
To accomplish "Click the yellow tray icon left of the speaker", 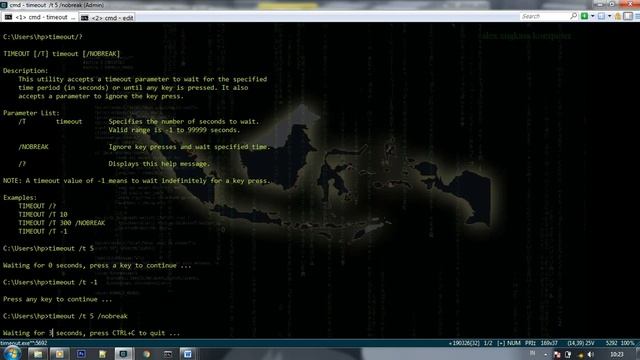I will click(x=581, y=355).
